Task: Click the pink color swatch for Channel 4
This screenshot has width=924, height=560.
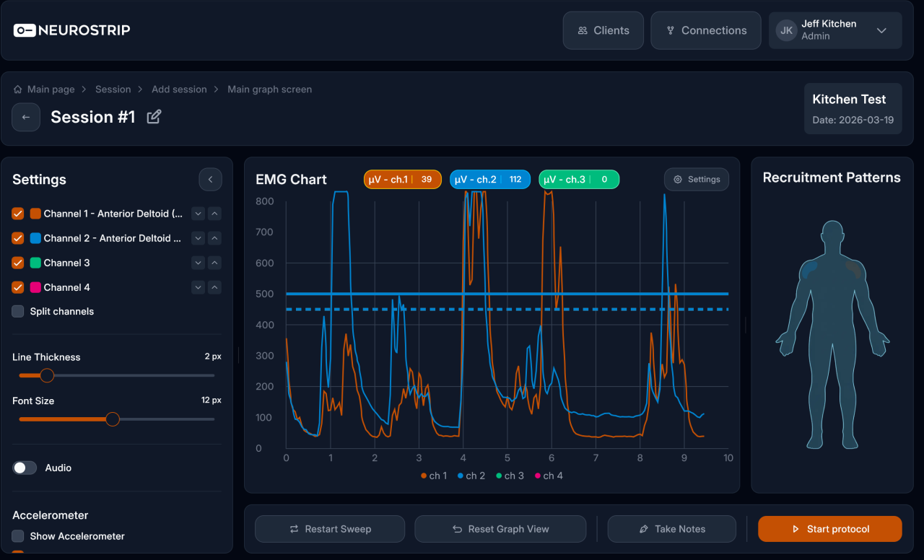Action: 35,287
